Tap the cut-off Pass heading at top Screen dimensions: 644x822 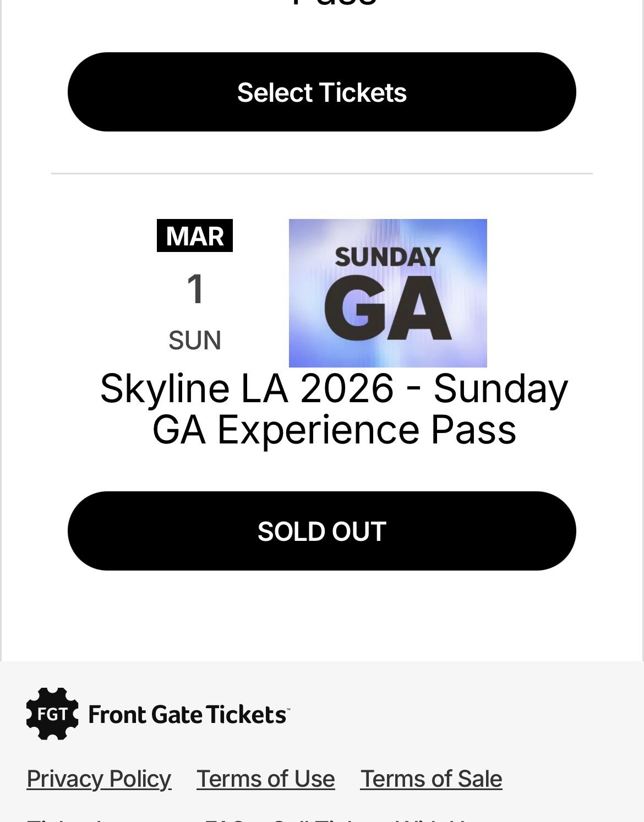click(x=334, y=3)
